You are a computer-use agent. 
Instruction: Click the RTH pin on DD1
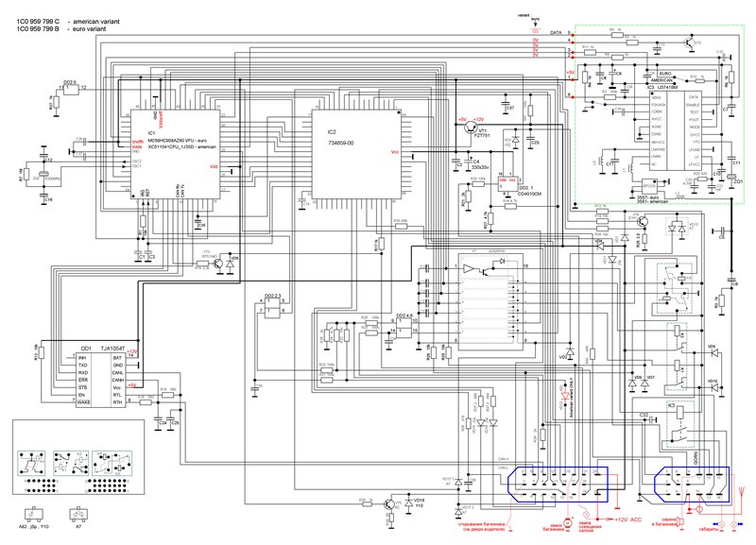117,401
